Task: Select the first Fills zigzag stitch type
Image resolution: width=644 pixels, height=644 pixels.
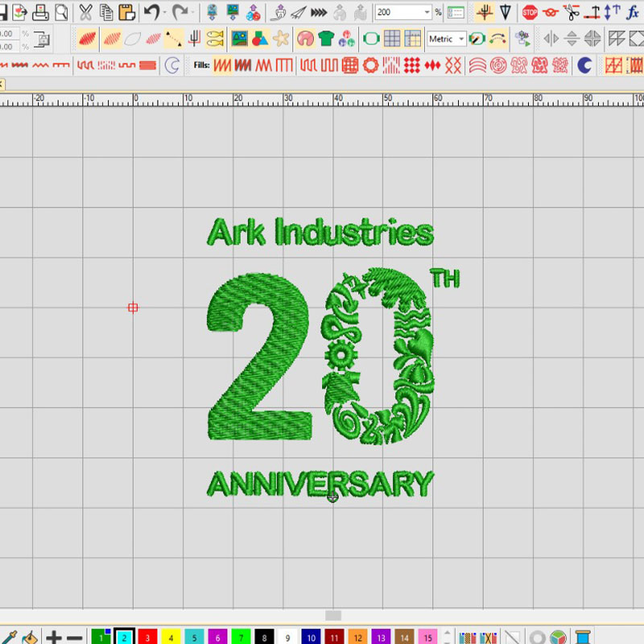Action: click(222, 65)
